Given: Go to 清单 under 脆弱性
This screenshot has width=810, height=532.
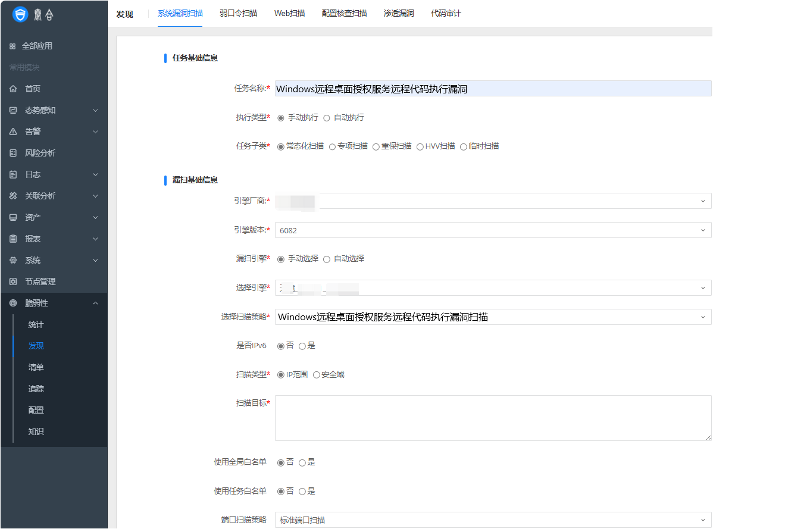Looking at the screenshot, I should [36, 367].
